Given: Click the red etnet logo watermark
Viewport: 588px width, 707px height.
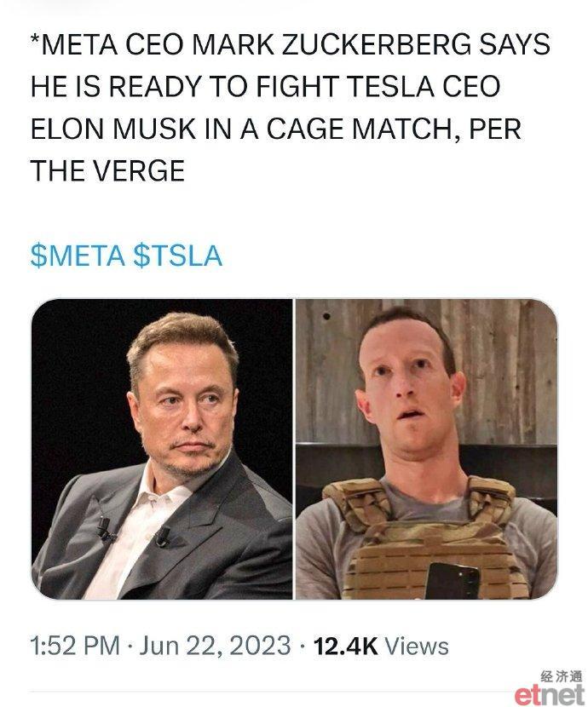Looking at the screenshot, I should [x=549, y=695].
